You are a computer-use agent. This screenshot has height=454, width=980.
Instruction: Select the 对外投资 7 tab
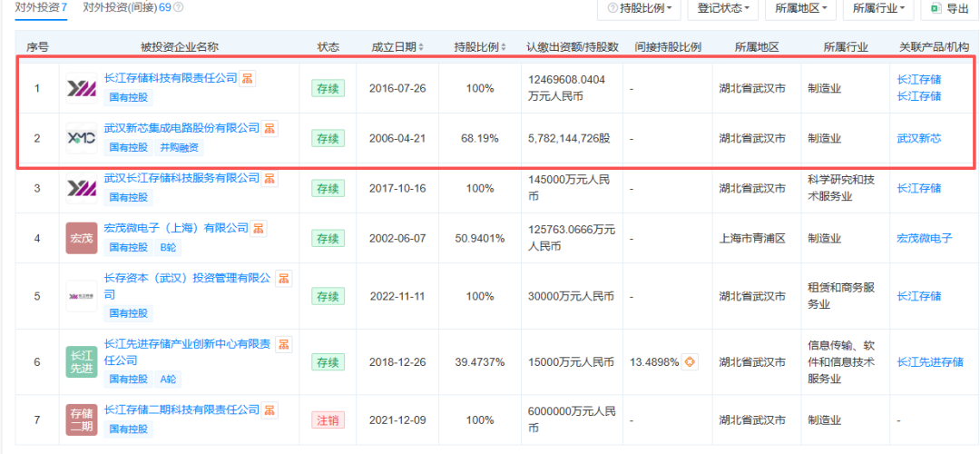(x=41, y=8)
